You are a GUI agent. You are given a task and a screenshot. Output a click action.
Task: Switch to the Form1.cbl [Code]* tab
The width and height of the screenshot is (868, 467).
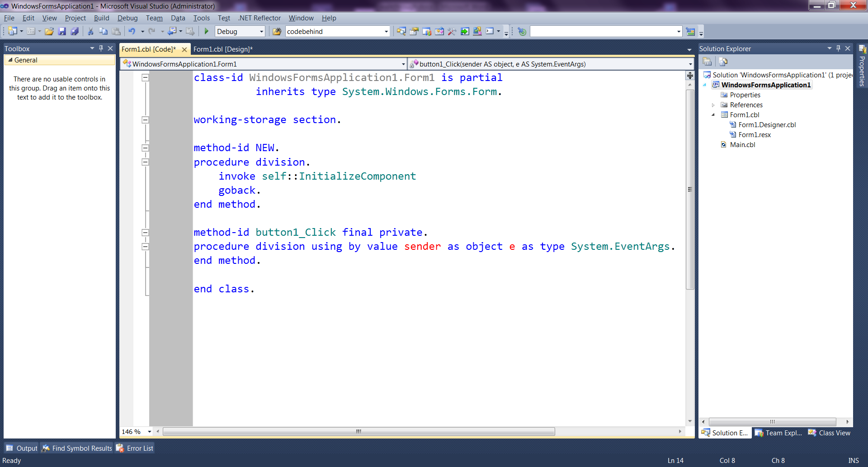pyautogui.click(x=149, y=49)
